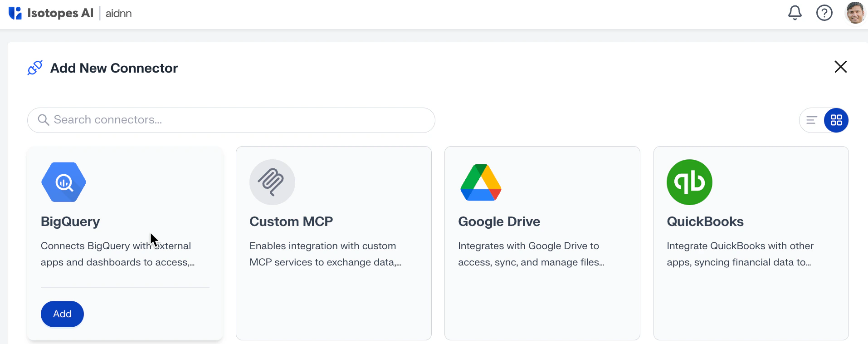Select the Custom MCP card title
868x344 pixels.
click(x=291, y=221)
